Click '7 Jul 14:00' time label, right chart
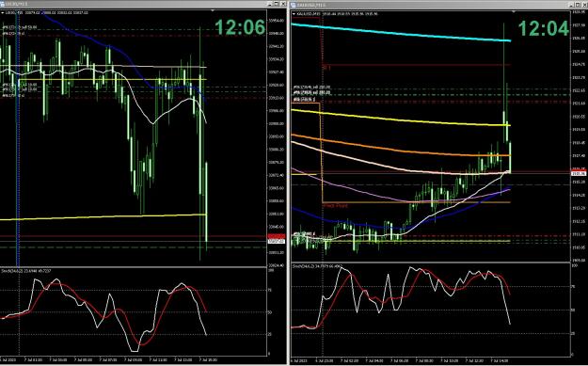 coord(499,360)
